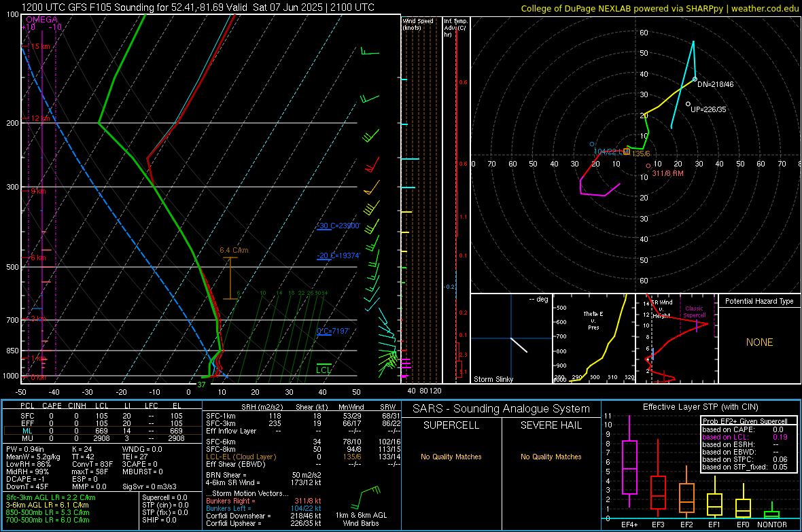Click the Wind Speed (knots) column header
This screenshot has width=802, height=532.
418,24
